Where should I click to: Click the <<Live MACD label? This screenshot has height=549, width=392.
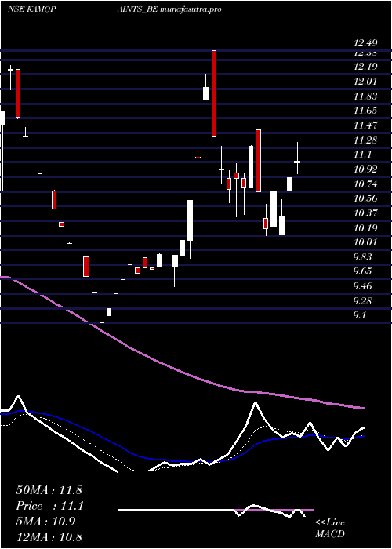click(330, 529)
